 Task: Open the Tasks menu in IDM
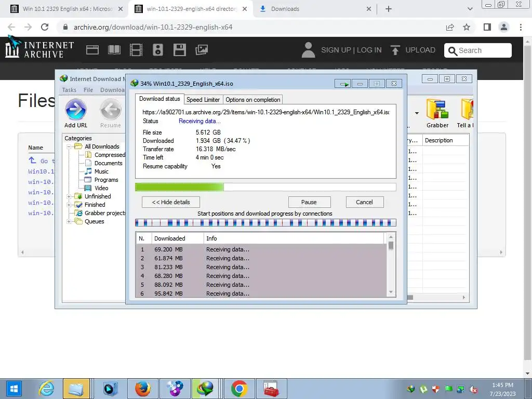[69, 90]
